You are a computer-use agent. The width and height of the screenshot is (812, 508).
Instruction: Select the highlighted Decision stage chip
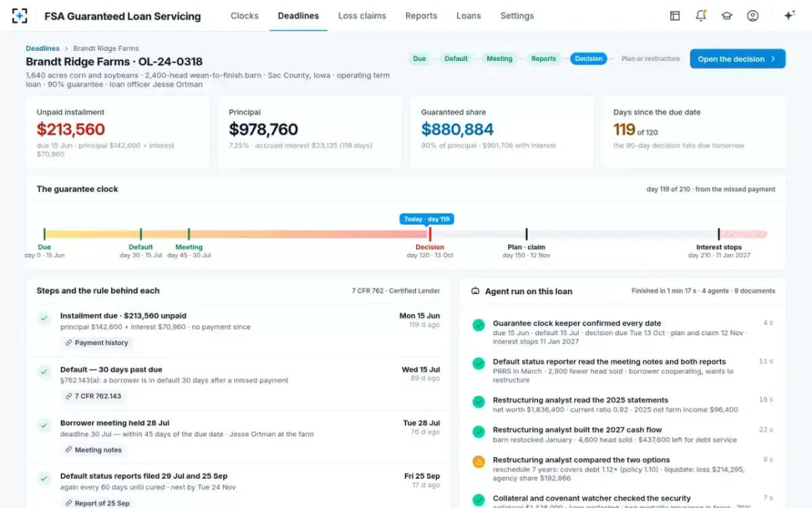589,59
